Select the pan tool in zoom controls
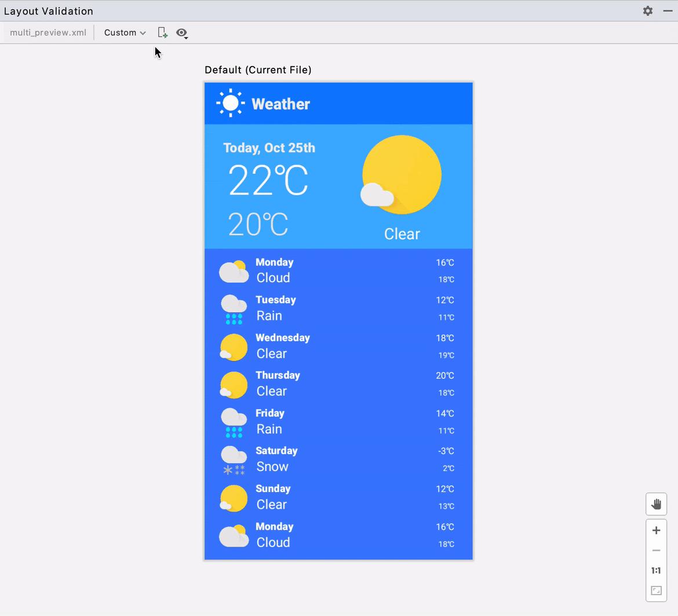Viewport: 678px width, 616px height. tap(656, 504)
